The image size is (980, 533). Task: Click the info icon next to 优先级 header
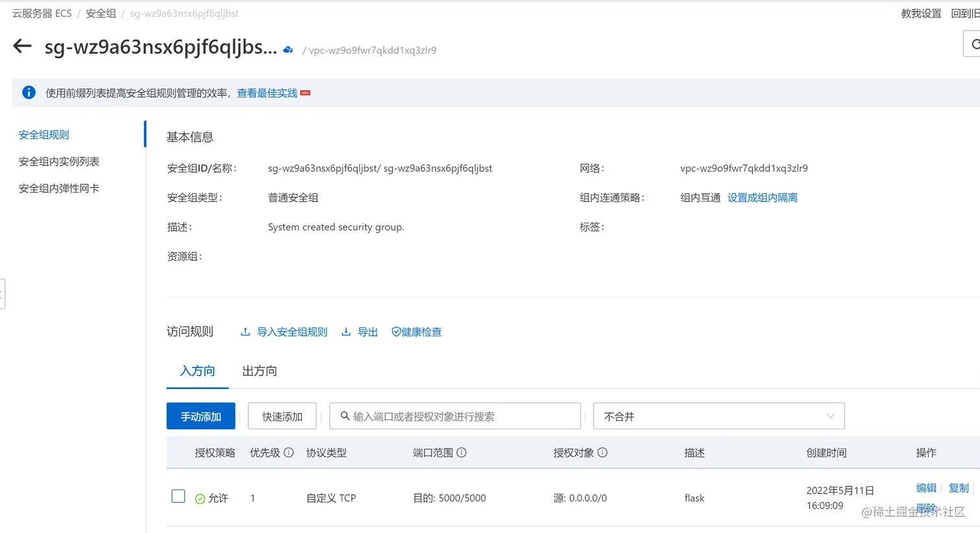coord(289,453)
